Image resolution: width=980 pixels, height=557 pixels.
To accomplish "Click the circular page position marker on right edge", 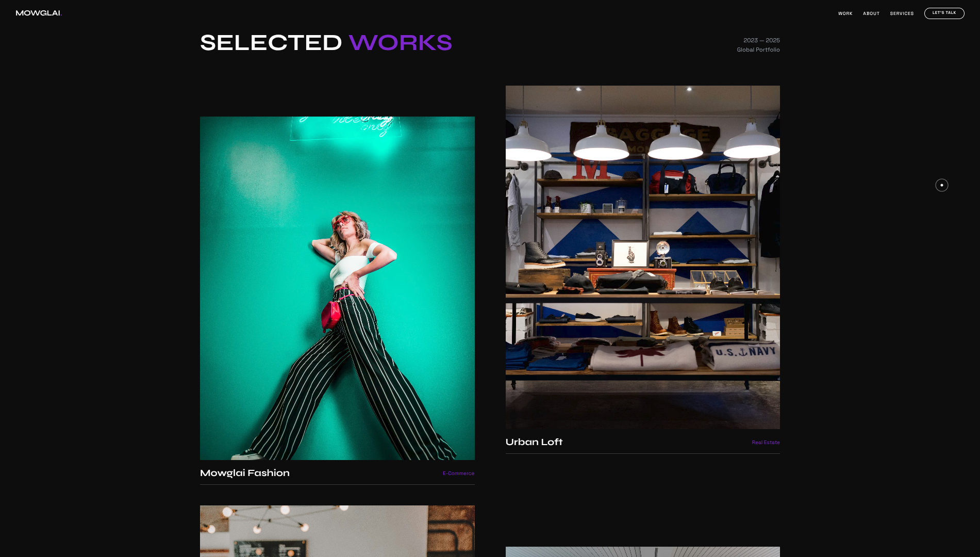I will point(942,185).
